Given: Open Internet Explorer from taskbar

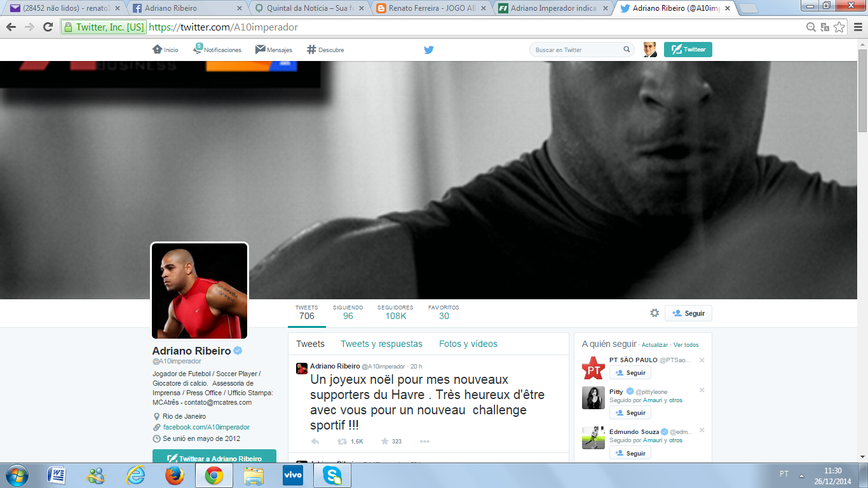Looking at the screenshot, I should point(135,475).
